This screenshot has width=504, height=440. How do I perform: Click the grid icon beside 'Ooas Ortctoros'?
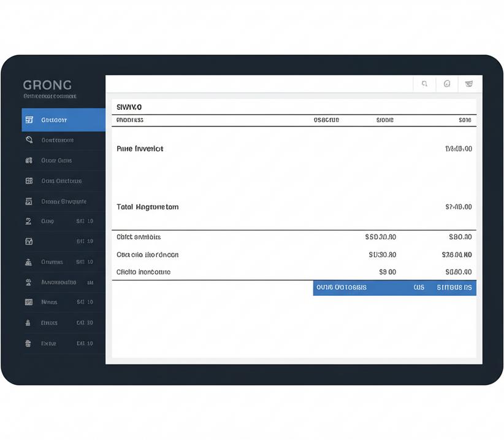[29, 181]
